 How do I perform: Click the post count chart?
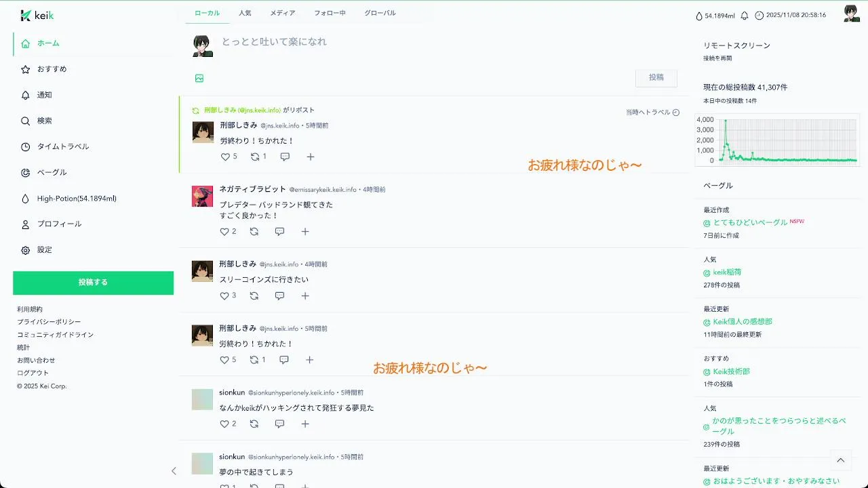tap(777, 141)
